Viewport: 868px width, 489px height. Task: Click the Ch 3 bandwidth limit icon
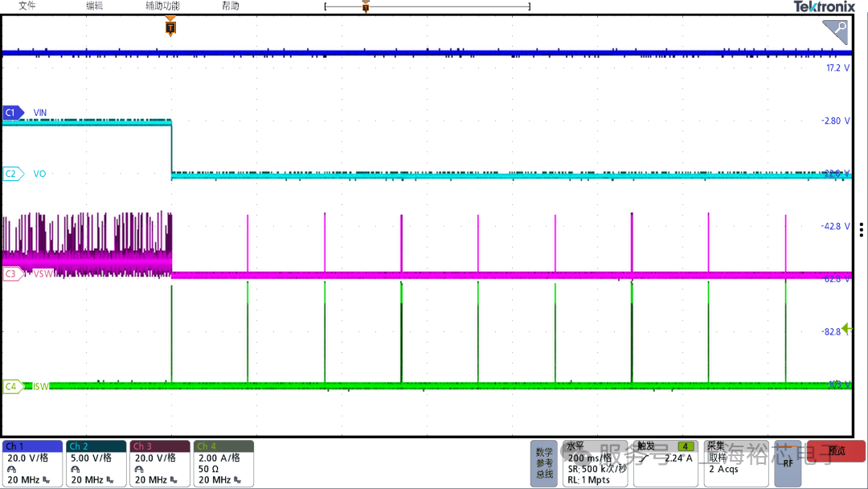pyautogui.click(x=174, y=480)
